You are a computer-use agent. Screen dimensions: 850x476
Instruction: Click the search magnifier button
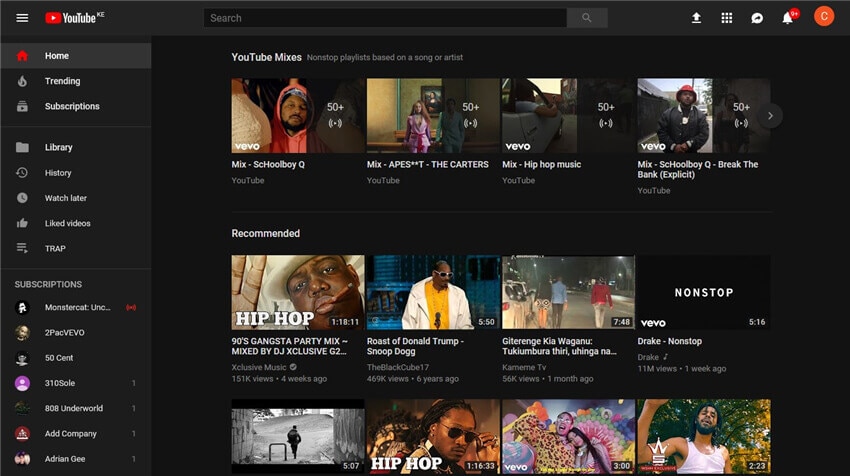(x=587, y=18)
